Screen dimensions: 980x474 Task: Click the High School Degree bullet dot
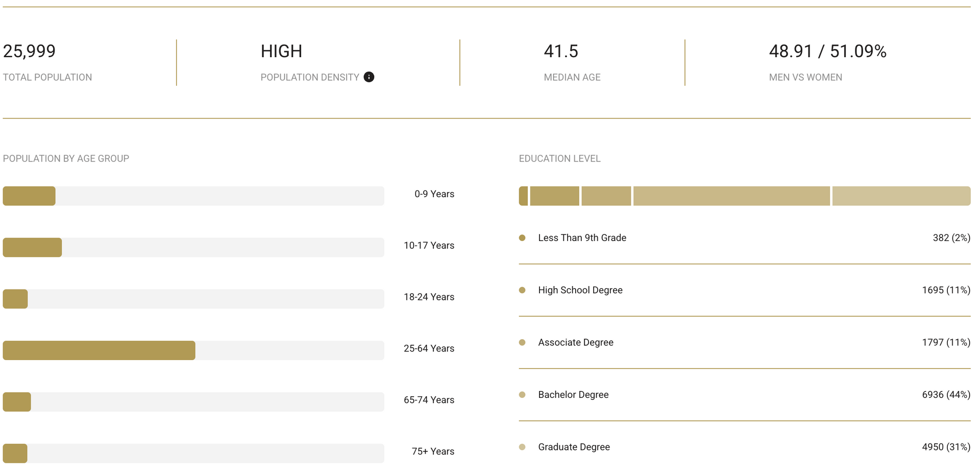522,290
